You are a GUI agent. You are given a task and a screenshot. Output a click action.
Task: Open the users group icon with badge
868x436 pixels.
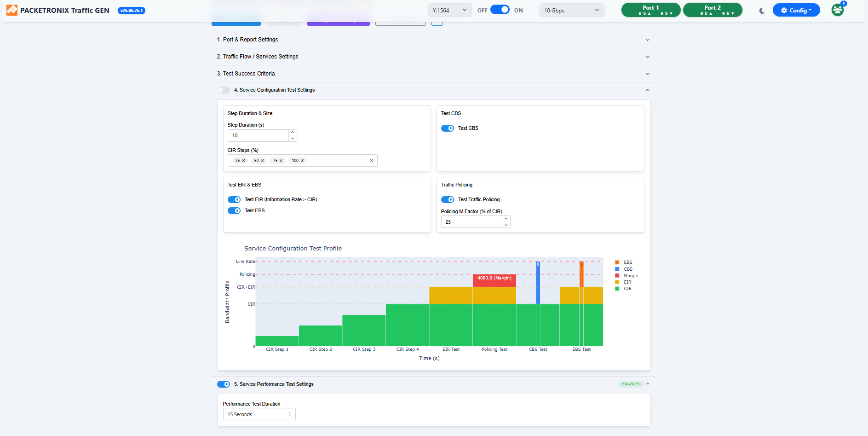coord(838,10)
